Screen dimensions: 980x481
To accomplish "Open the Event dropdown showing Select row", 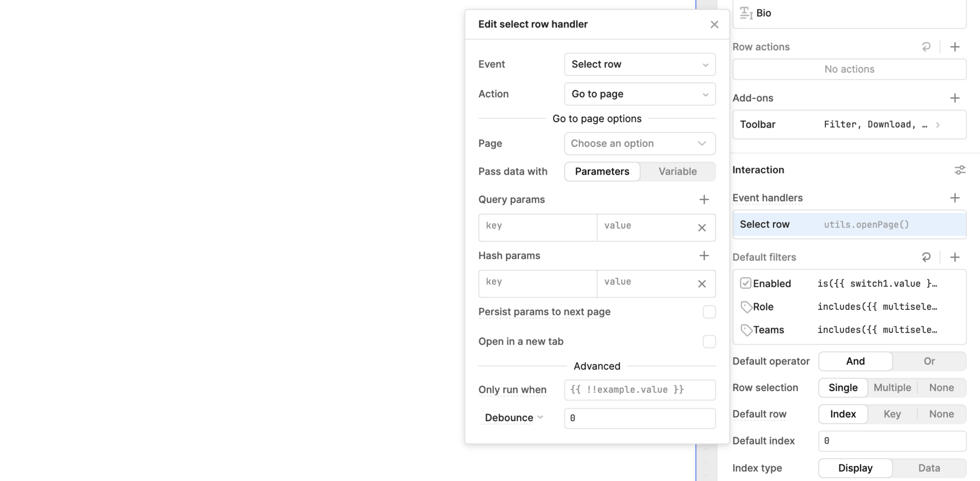I will 640,64.
